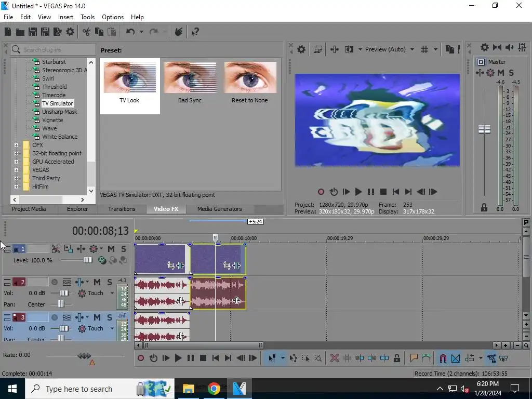This screenshot has width=532, height=399.
Task: Open Video Output FX in preview toolbar
Action: pos(334,49)
